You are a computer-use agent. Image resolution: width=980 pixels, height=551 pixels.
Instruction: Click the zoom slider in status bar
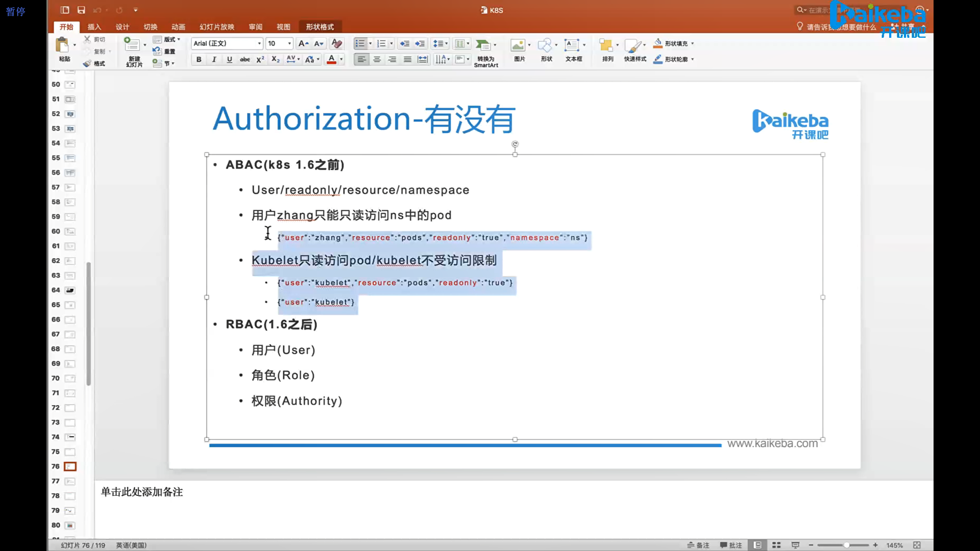[846, 545]
